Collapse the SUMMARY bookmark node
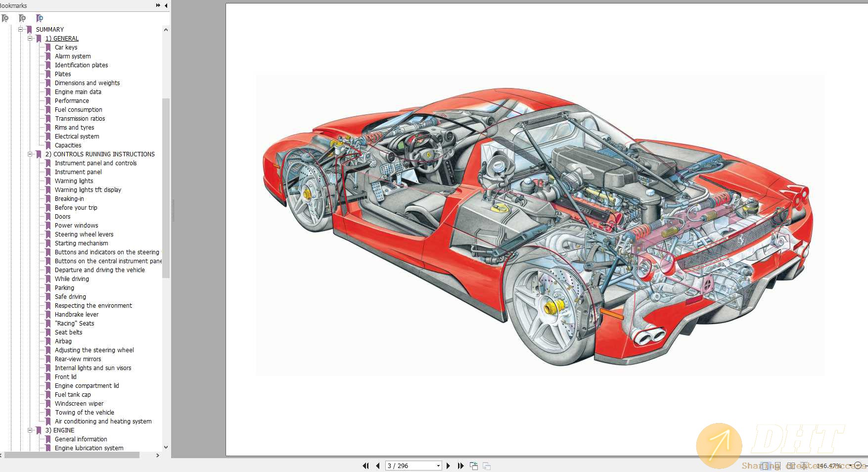Viewport: 868px width, 472px height. (21, 29)
